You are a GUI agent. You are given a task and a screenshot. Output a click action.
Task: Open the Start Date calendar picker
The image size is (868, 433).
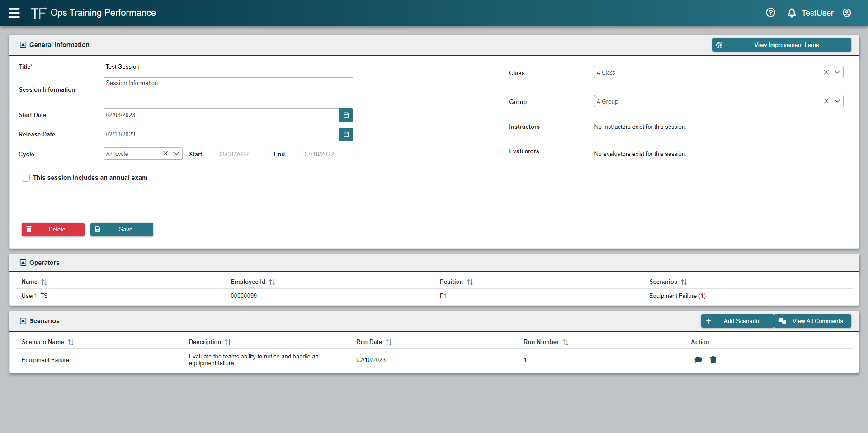[346, 115]
